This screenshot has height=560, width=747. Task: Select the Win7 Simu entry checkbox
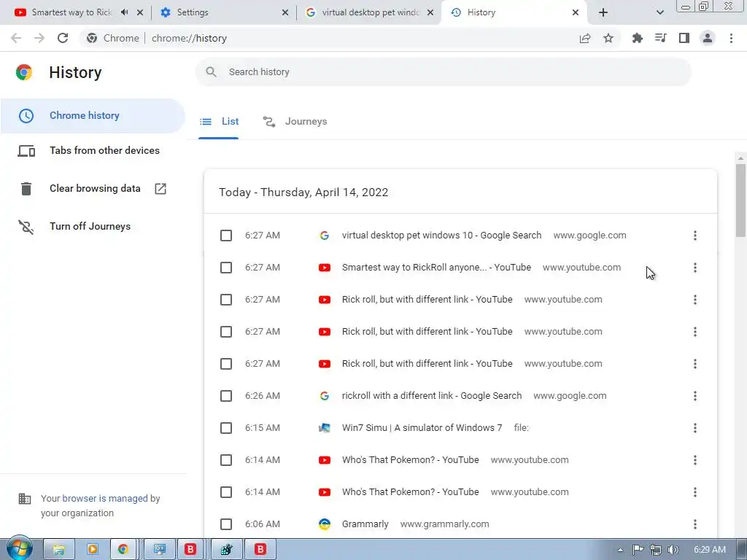[226, 428]
